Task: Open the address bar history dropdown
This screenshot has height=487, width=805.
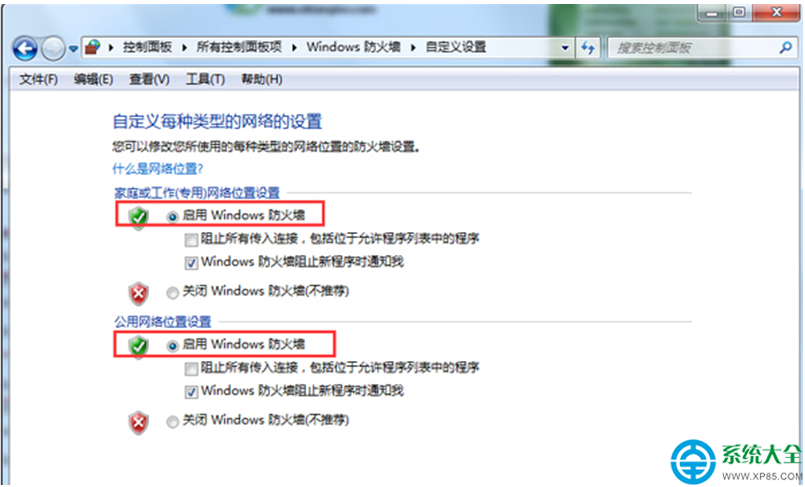Action: 565,48
